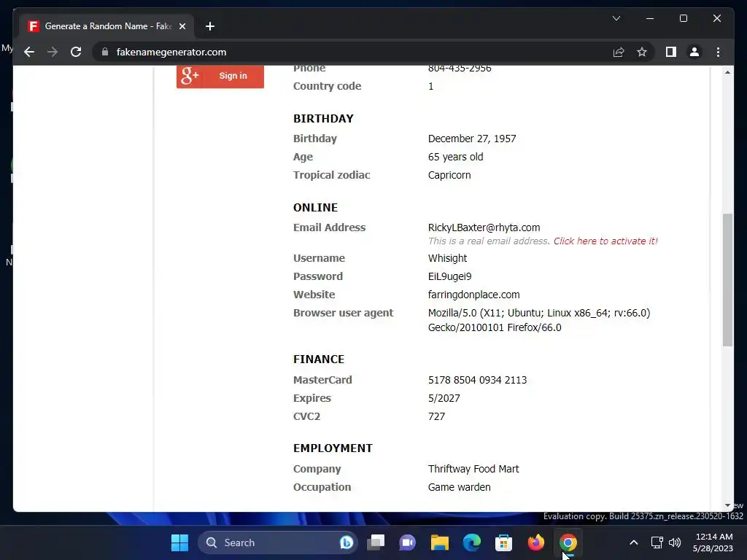Select the username Whisight
This screenshot has height=560, width=747.
click(447, 258)
